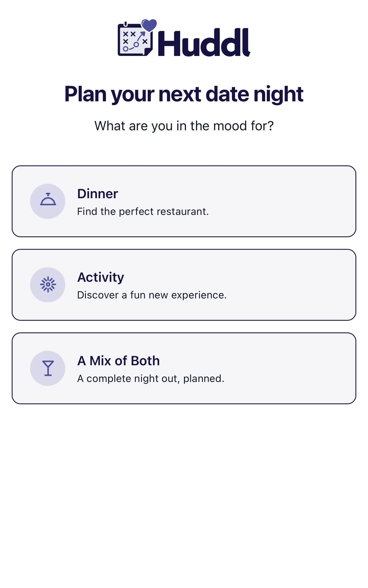Choose the Activity option card
Screen dimensions: 368x588
point(184,285)
